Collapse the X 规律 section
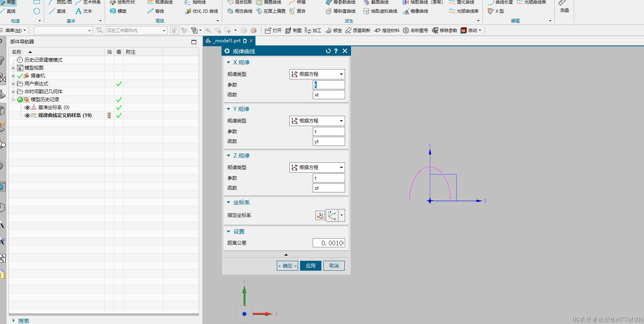This screenshot has height=324, width=644. [x=228, y=62]
